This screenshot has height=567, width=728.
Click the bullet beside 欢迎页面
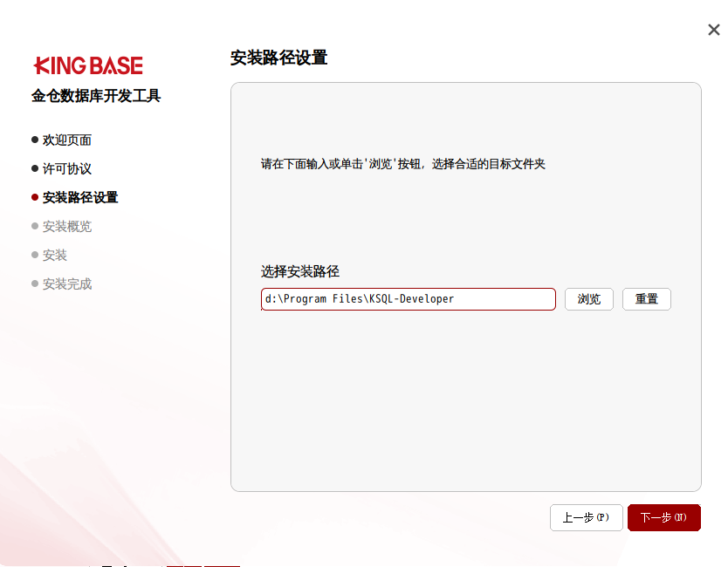point(35,140)
